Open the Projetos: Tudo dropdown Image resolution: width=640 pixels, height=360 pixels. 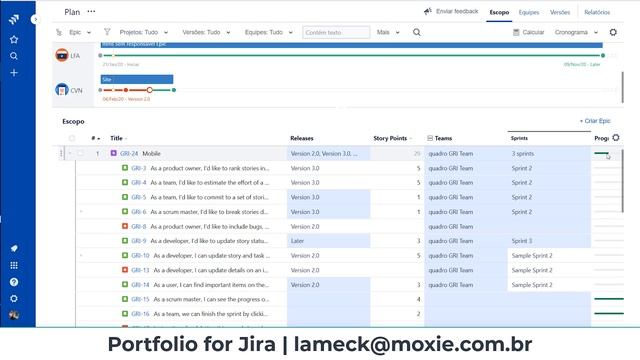(143, 32)
